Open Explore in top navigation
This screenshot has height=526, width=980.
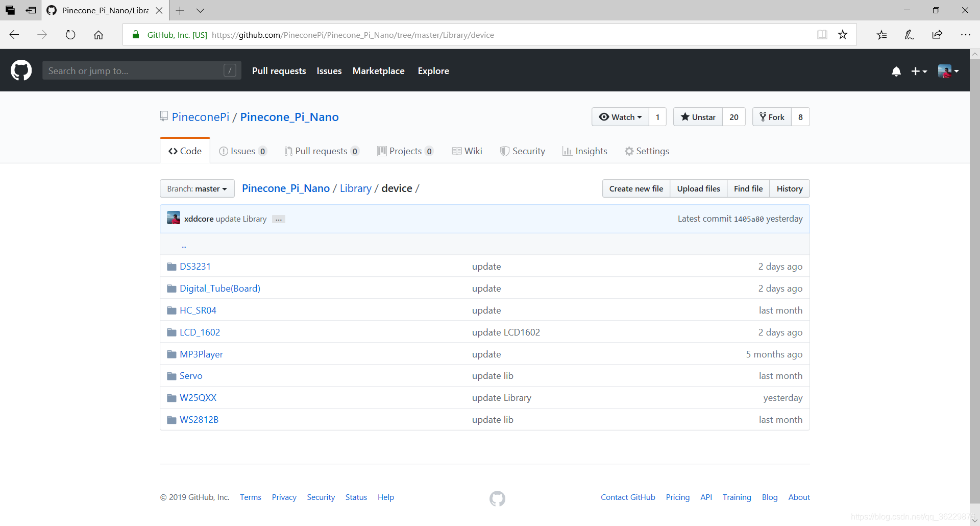coord(433,71)
